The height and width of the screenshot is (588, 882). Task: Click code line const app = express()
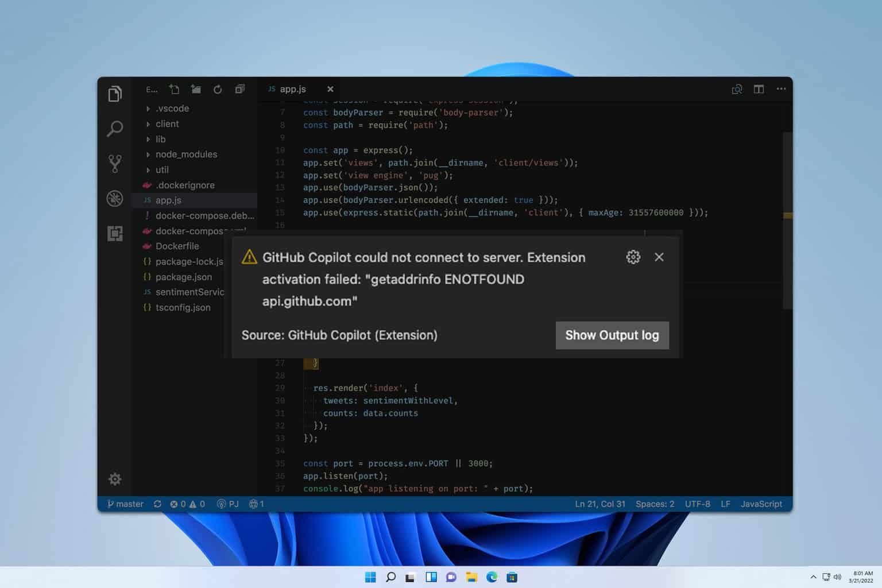[358, 150]
